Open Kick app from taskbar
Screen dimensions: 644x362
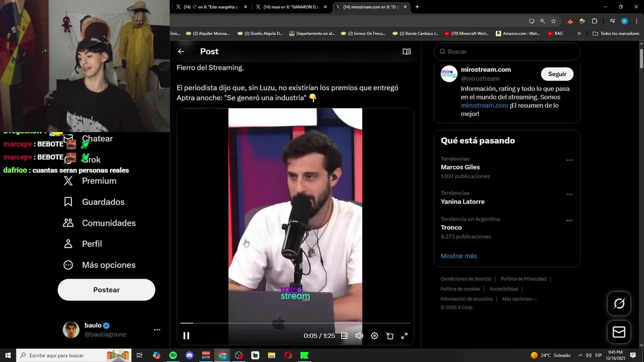click(304, 355)
